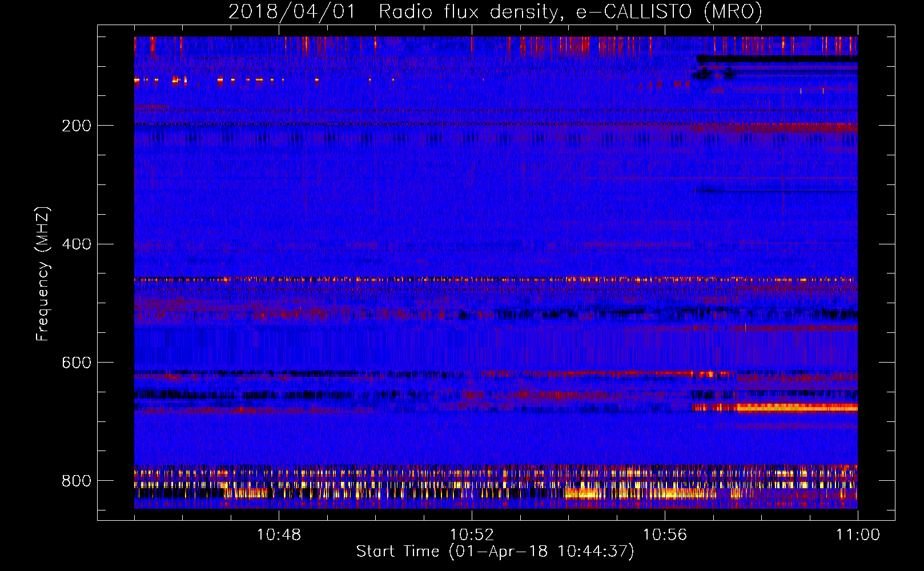The width and height of the screenshot is (924, 571).
Task: Click the 600 frequency tick label
Action: point(77,363)
